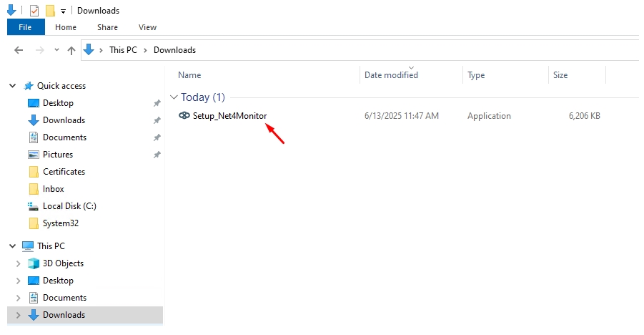The width and height of the screenshot is (644, 335).
Task: Click the Quick access star icon
Action: (x=29, y=86)
